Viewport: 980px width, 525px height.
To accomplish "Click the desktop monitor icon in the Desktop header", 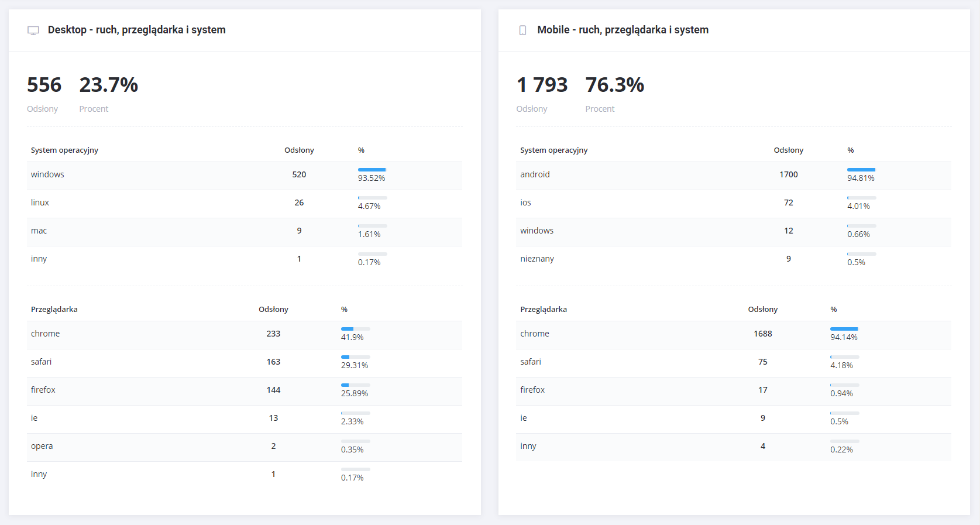I will point(33,30).
